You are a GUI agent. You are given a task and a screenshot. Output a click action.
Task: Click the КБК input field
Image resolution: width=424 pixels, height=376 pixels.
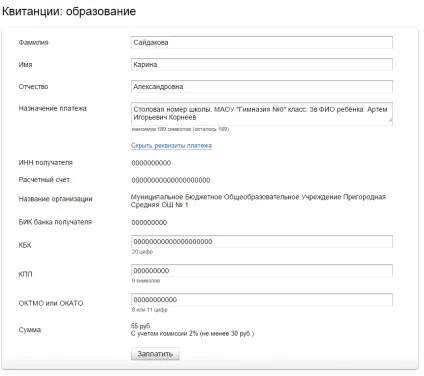tap(262, 241)
